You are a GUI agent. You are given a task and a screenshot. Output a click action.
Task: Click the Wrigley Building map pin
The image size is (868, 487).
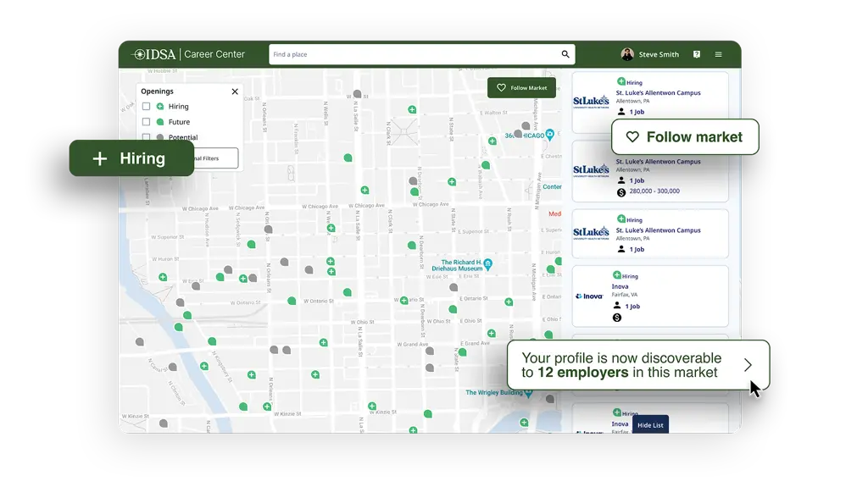(x=529, y=393)
